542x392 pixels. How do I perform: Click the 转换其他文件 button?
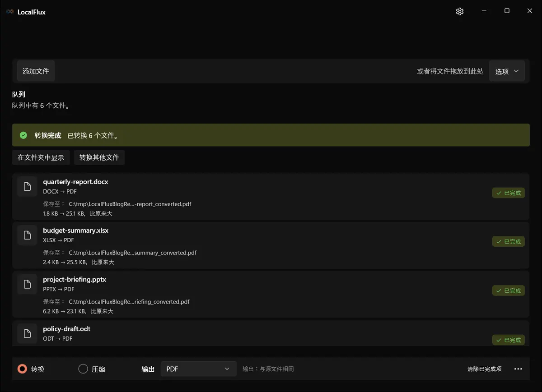tap(99, 157)
